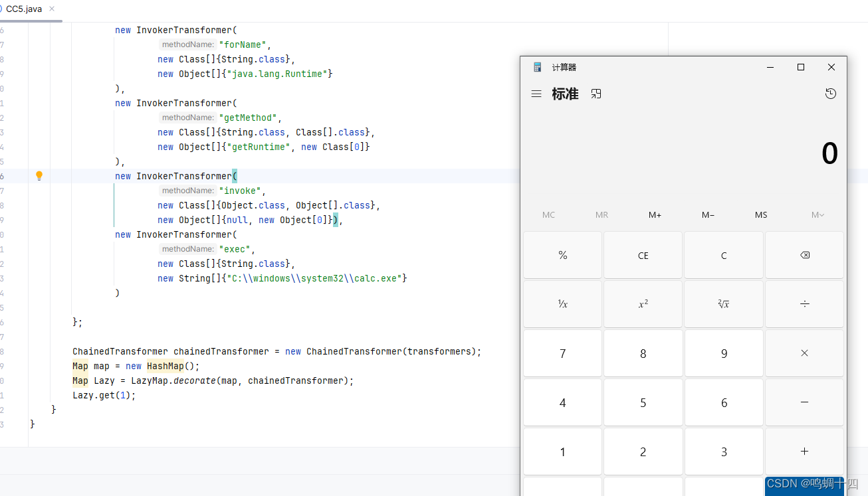The width and height of the screenshot is (868, 496).
Task: Open the calculator hamburger navigation menu
Action: coord(536,94)
